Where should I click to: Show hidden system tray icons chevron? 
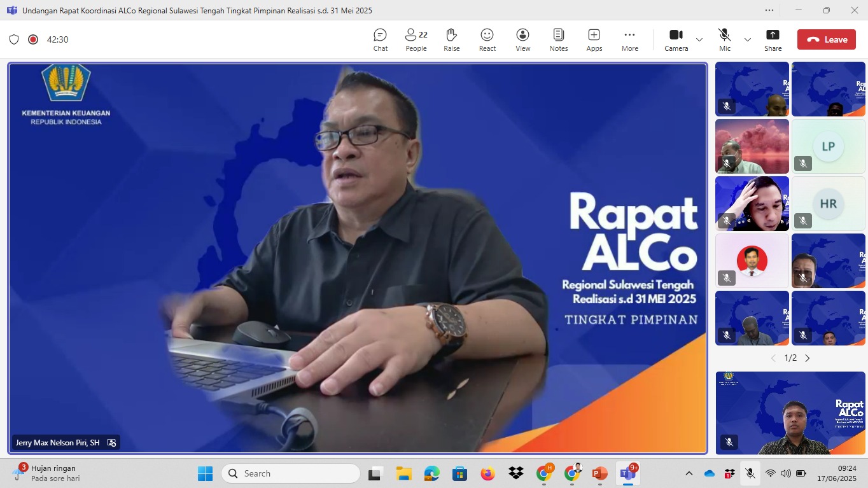coord(689,473)
